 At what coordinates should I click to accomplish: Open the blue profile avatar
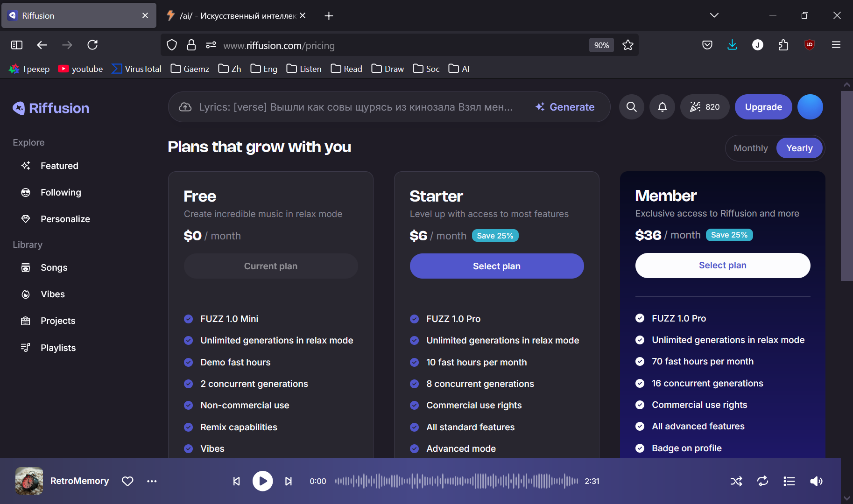pyautogui.click(x=810, y=107)
